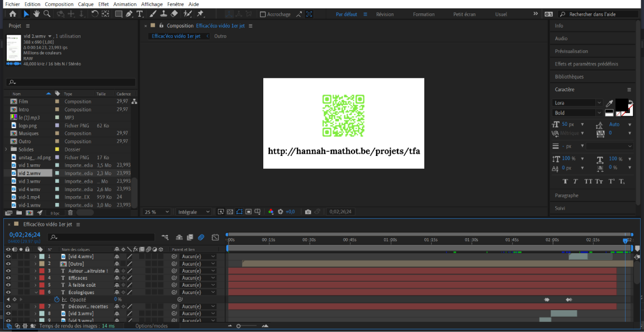Image resolution: width=644 pixels, height=332 pixels.
Task: Open the graph editor icon in timeline
Action: tap(216, 237)
